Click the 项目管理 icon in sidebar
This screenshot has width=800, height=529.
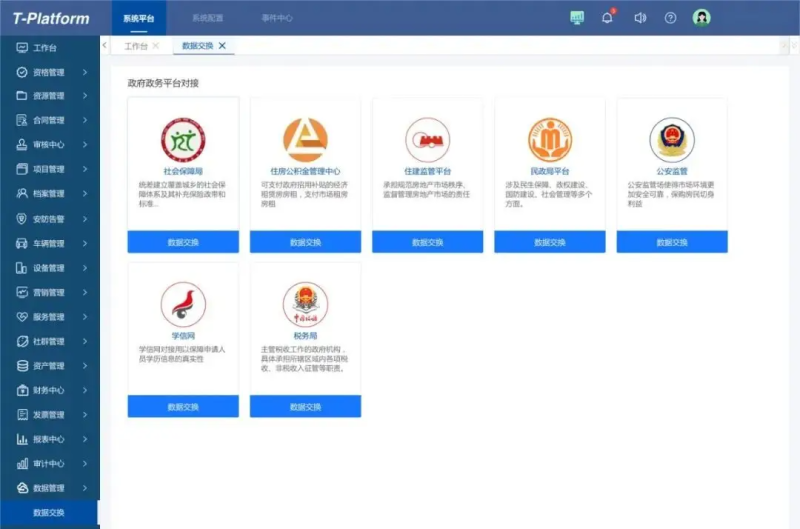tap(22, 169)
